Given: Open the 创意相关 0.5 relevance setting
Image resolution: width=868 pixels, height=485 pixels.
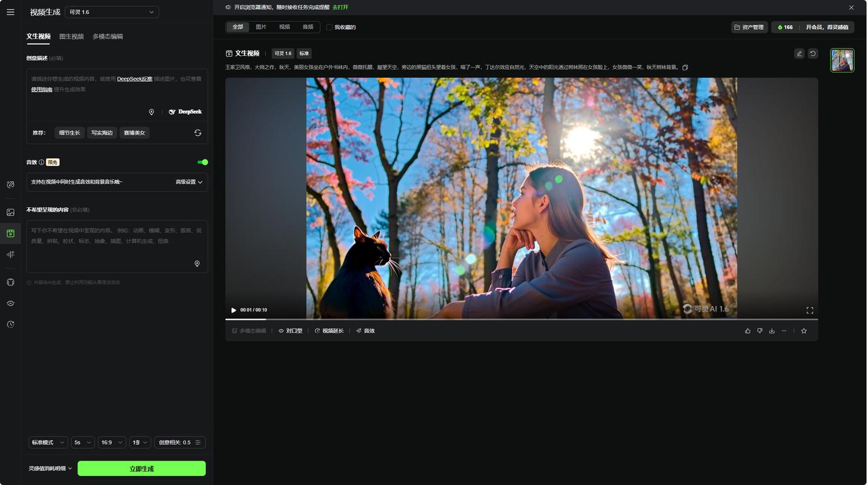Looking at the screenshot, I should (180, 443).
